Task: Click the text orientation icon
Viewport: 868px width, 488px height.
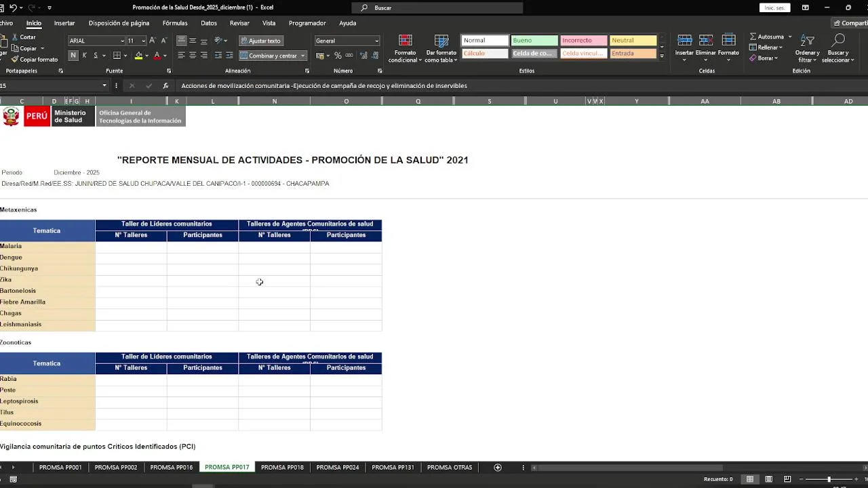Action: 219,41
